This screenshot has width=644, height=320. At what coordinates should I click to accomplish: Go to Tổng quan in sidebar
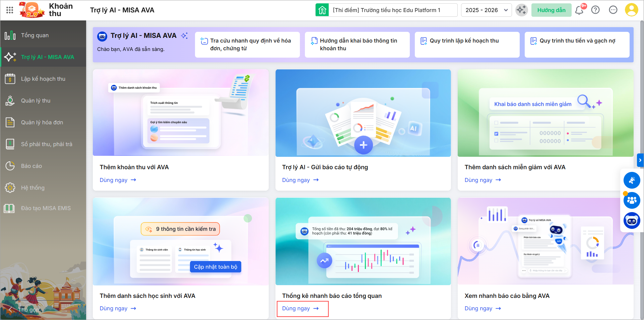click(x=43, y=35)
